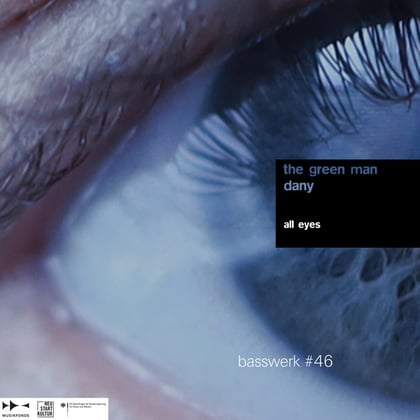The image size is (420, 420).
Task: Click the upper eyelashes at top right
Action: [x=367, y=57]
